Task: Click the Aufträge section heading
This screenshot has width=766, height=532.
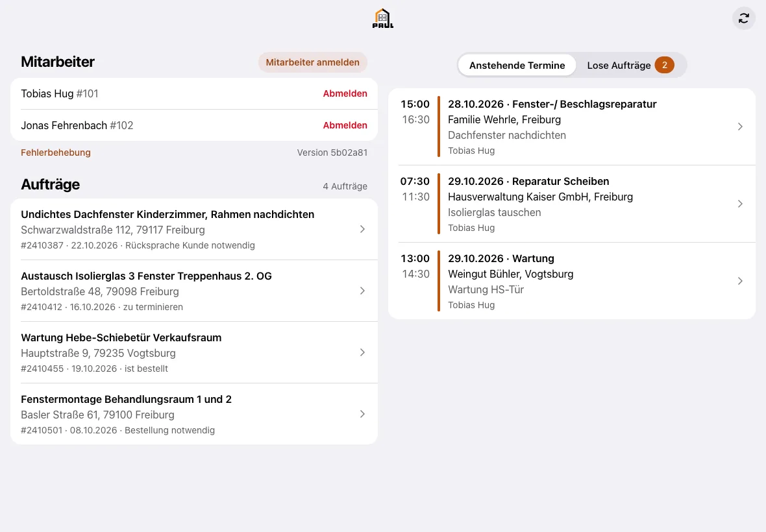Action: point(51,184)
